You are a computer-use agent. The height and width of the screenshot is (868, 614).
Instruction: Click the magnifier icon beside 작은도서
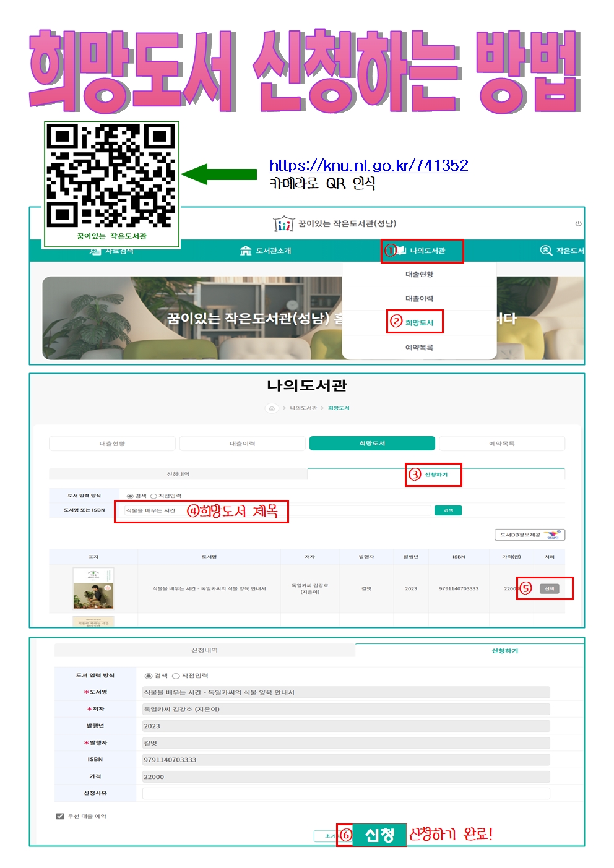(546, 251)
